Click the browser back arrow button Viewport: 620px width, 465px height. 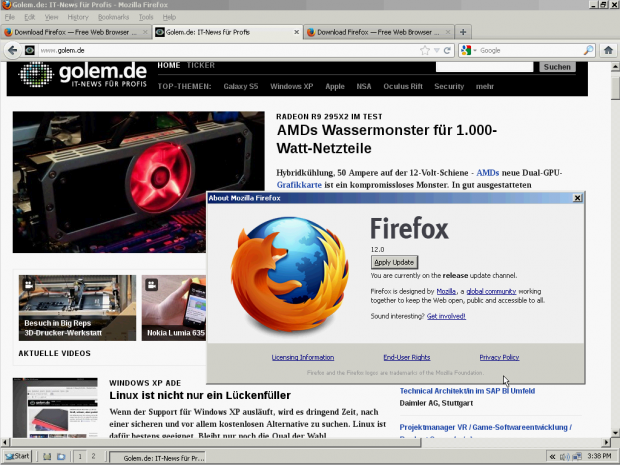(12, 51)
